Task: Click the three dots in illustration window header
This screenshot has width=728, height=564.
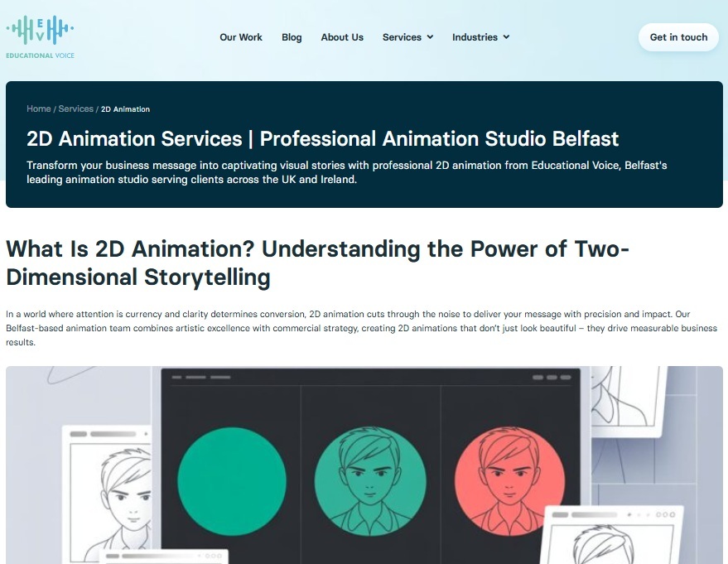Action: tap(550, 378)
